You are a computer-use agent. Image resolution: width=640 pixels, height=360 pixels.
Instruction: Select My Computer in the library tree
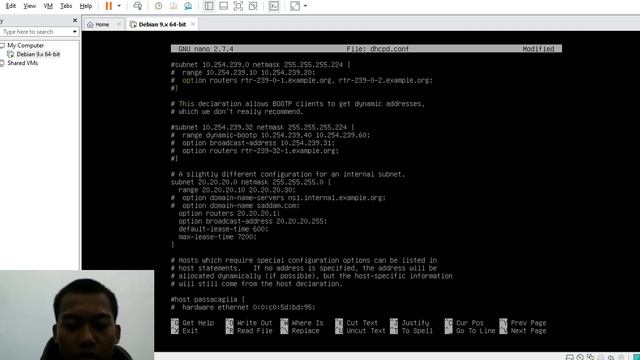coord(25,45)
